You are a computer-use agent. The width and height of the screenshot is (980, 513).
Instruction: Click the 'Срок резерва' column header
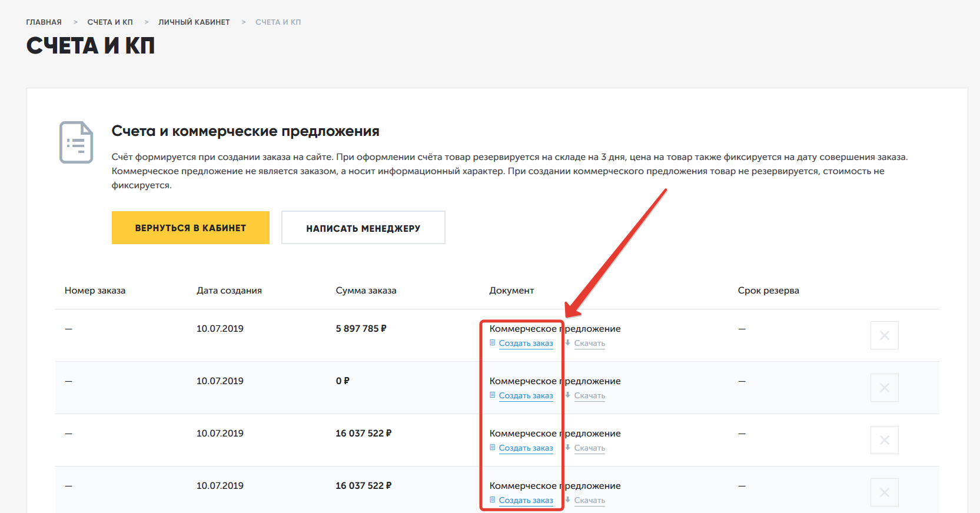pos(768,291)
